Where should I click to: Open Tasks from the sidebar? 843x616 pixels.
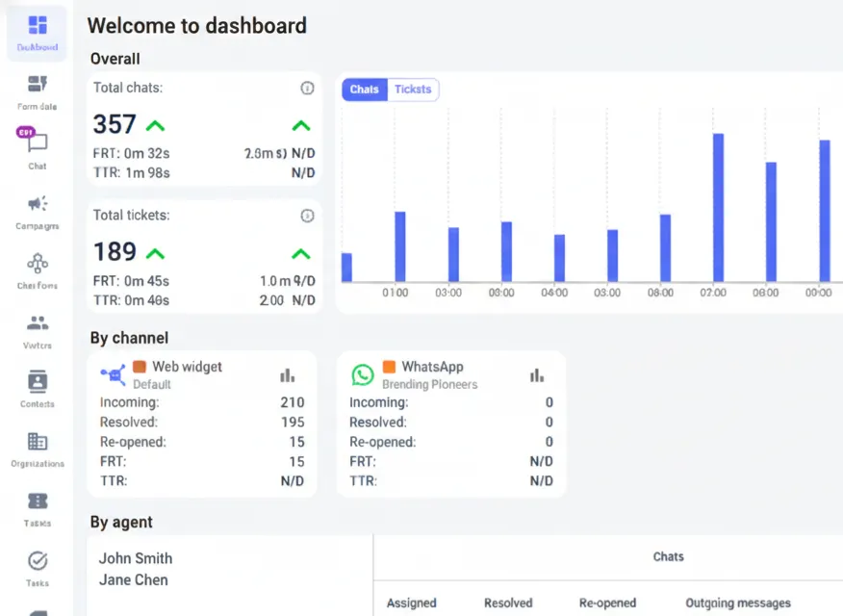pyautogui.click(x=37, y=568)
